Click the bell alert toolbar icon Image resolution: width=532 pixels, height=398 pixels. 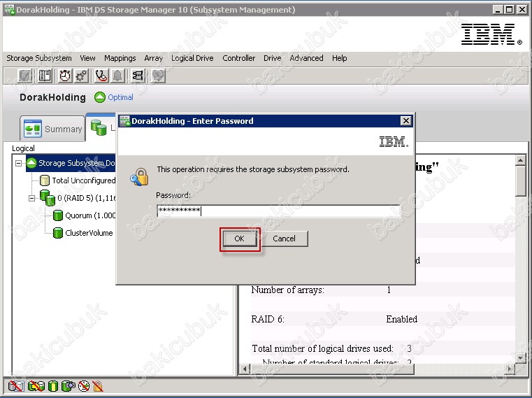(117, 76)
